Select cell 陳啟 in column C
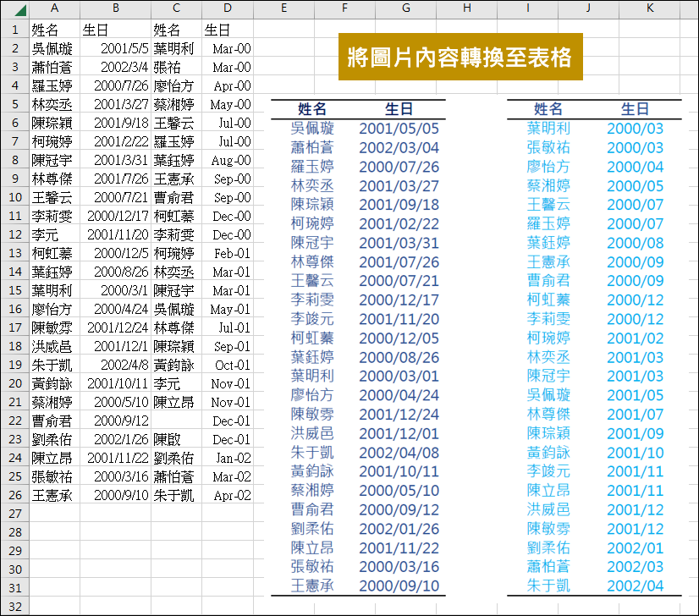 point(176,439)
